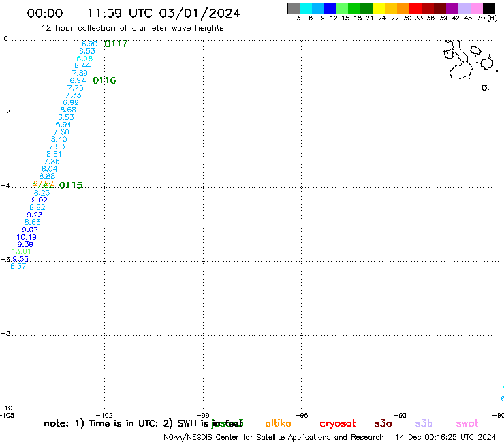Click the 8.40 wave height value

59,139
